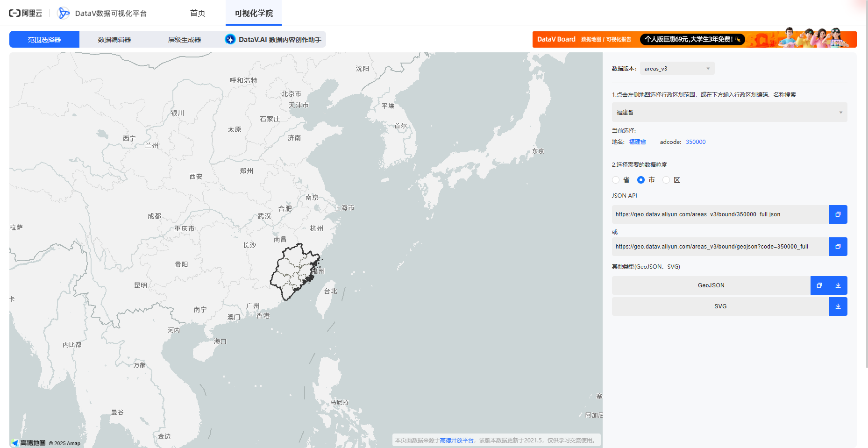Click the 个人版巨惠69元 promotional banner
868x448 pixels.
pos(690,39)
